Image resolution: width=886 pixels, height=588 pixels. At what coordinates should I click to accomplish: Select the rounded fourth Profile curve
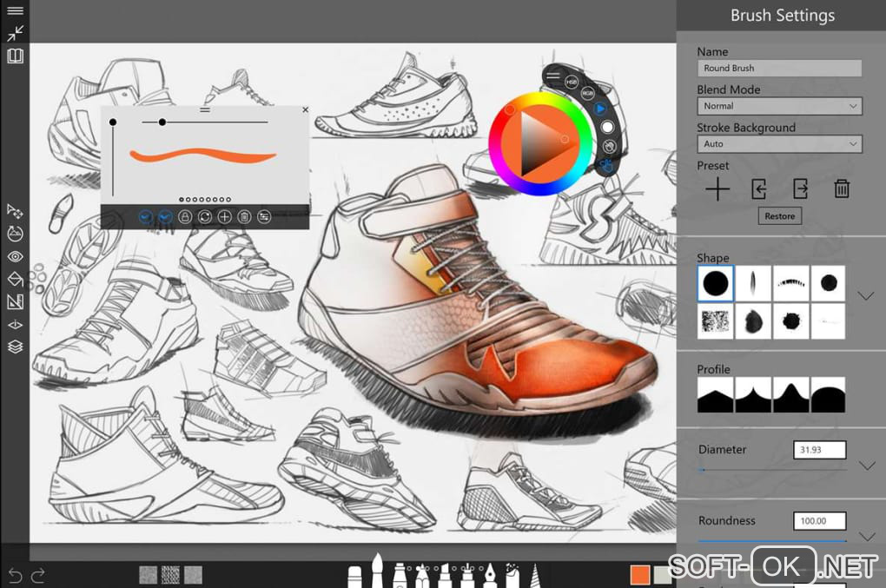[828, 395]
